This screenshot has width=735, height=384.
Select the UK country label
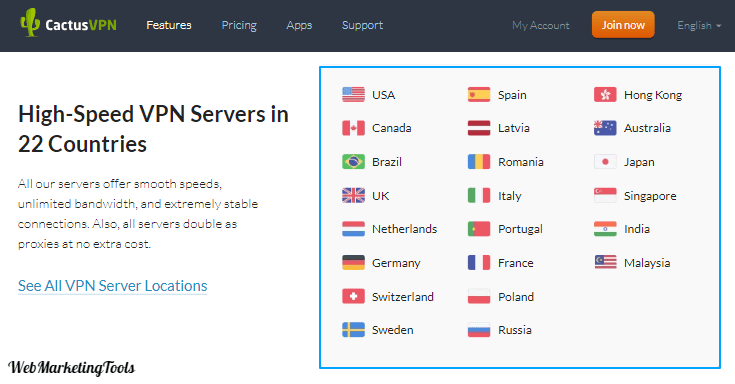pyautogui.click(x=381, y=196)
